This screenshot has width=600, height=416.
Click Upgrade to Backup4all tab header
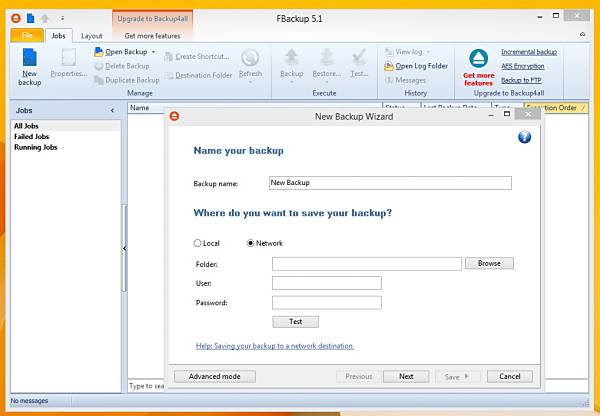(153, 19)
